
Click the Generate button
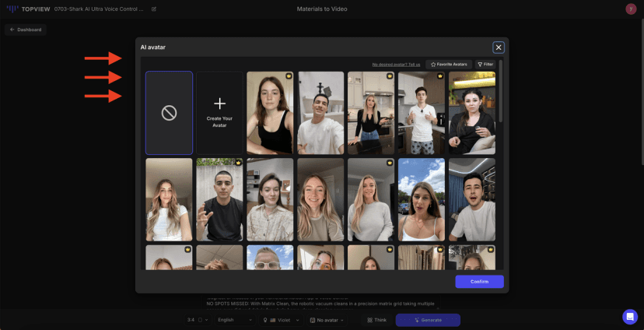pyautogui.click(x=427, y=320)
